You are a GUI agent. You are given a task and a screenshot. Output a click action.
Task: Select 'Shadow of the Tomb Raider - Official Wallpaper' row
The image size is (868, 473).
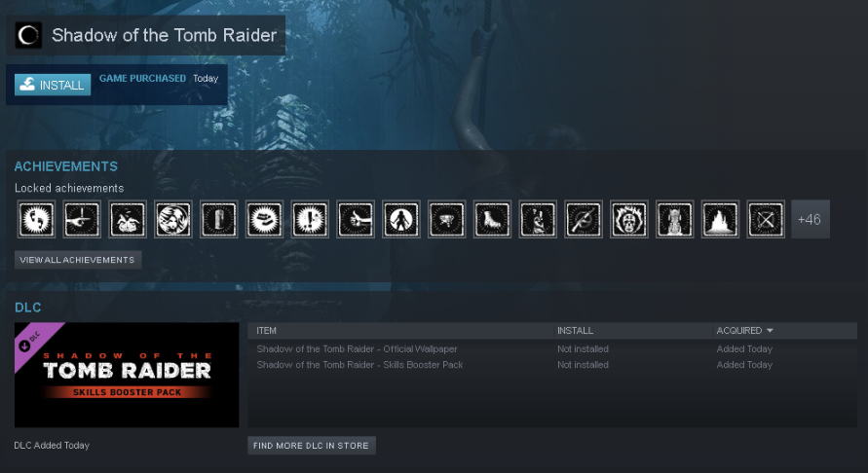point(552,349)
